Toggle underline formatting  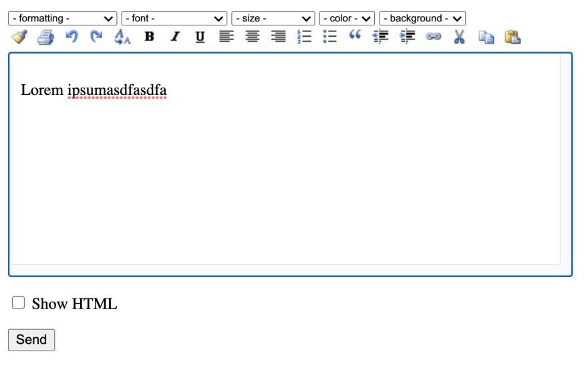pos(200,37)
